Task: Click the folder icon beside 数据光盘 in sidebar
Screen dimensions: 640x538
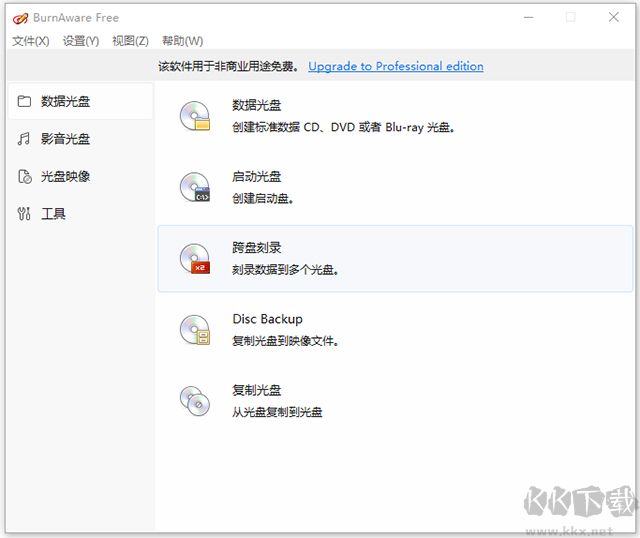Action: [x=25, y=101]
